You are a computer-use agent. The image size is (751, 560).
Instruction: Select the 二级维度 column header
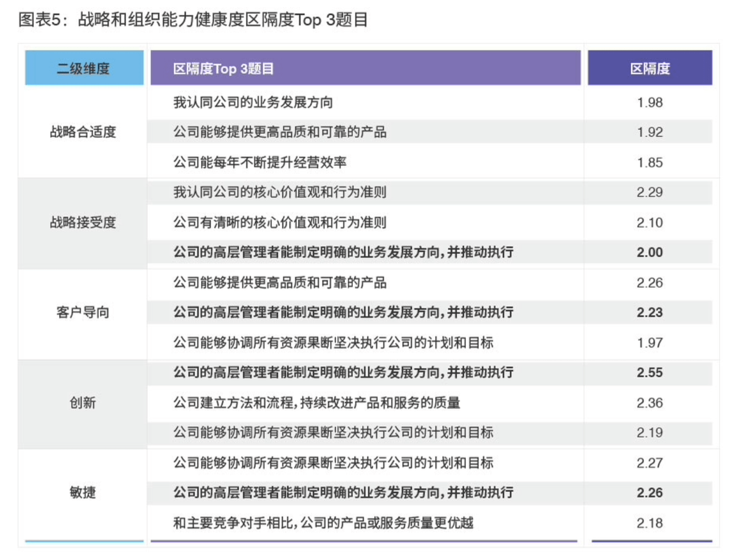83,67
